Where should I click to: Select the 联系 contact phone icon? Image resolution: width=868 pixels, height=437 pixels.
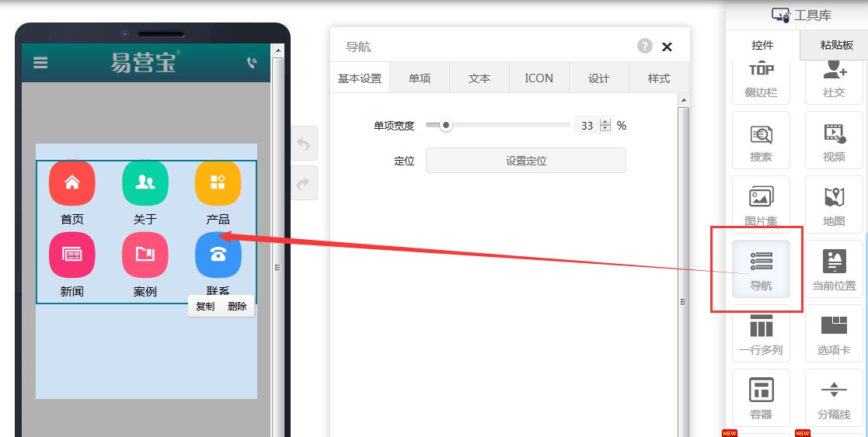click(x=218, y=255)
